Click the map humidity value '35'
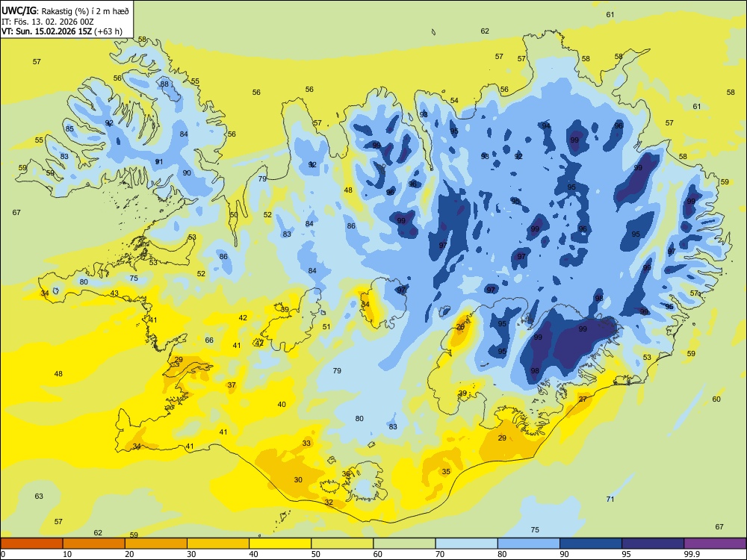 click(x=446, y=472)
